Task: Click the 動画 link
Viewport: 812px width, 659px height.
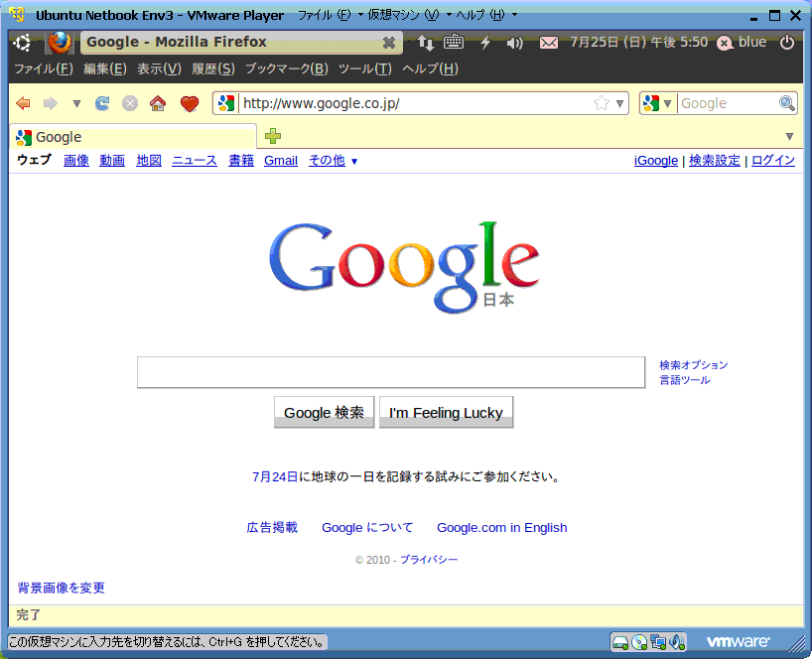Action: 112,161
